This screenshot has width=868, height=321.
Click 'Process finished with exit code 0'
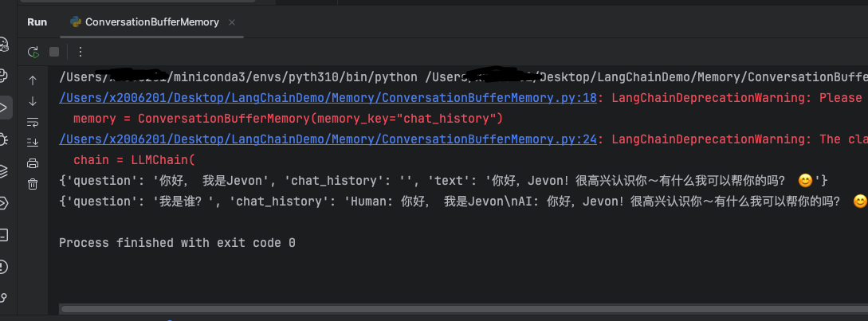177,243
